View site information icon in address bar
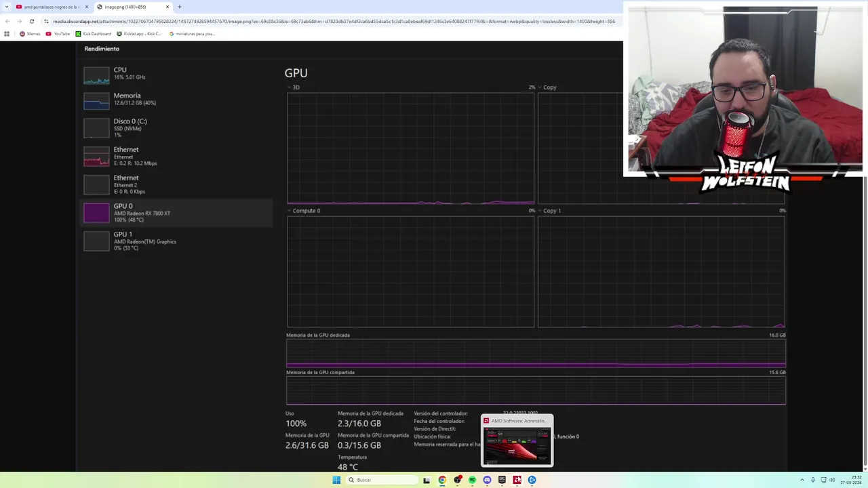 [x=46, y=21]
